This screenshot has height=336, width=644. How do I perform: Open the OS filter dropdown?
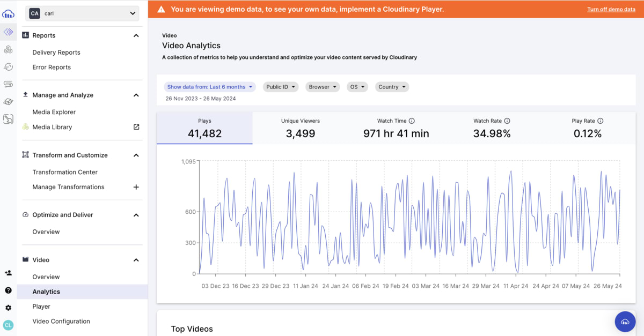click(x=357, y=87)
